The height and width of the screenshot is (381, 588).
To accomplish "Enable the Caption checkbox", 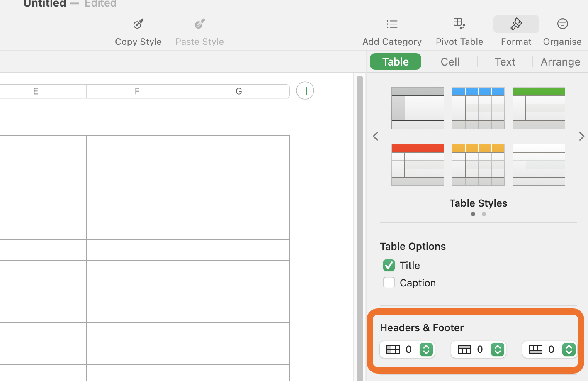I will click(x=389, y=283).
